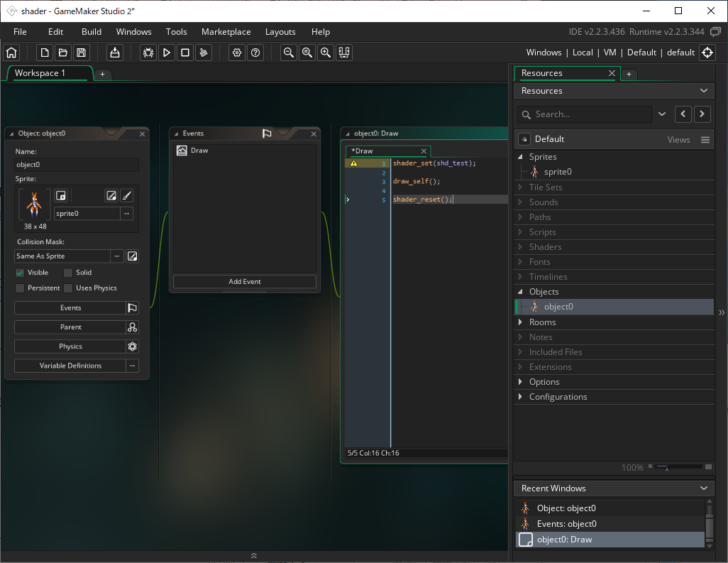This screenshot has width=728, height=563.
Task: Go to next search result arrow
Action: click(x=702, y=114)
